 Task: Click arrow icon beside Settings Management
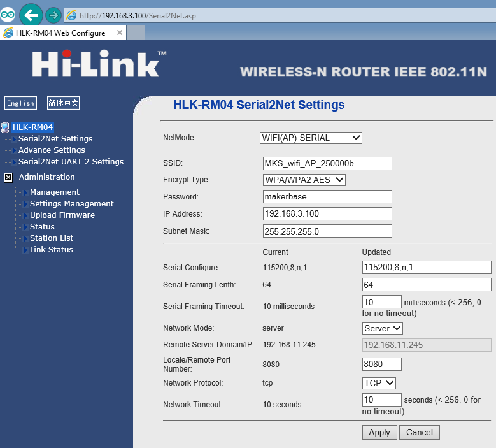[26, 204]
